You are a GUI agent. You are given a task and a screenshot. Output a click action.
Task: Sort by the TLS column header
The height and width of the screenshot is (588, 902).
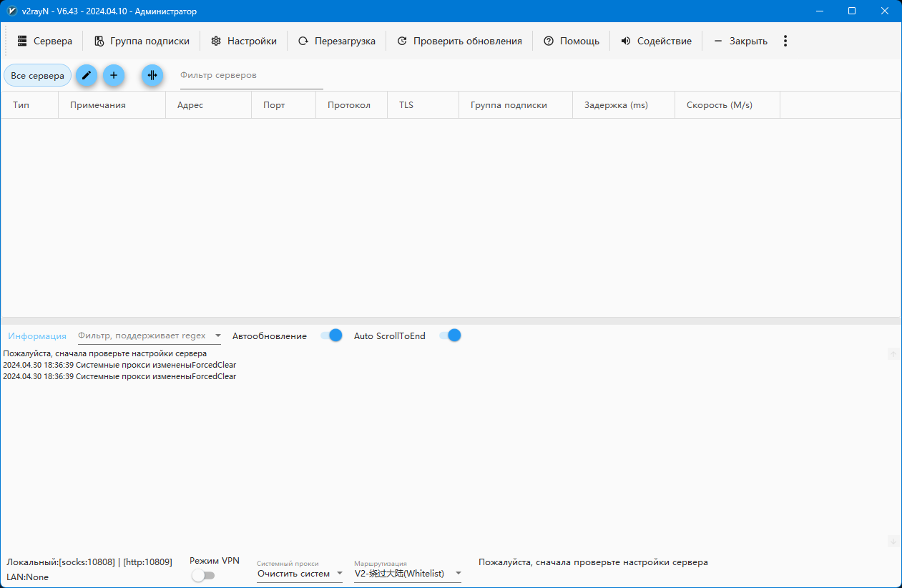click(x=423, y=105)
